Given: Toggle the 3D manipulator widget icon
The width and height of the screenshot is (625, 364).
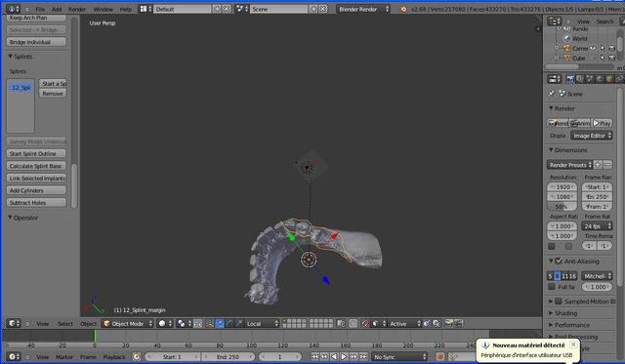Looking at the screenshot, I should (210, 323).
